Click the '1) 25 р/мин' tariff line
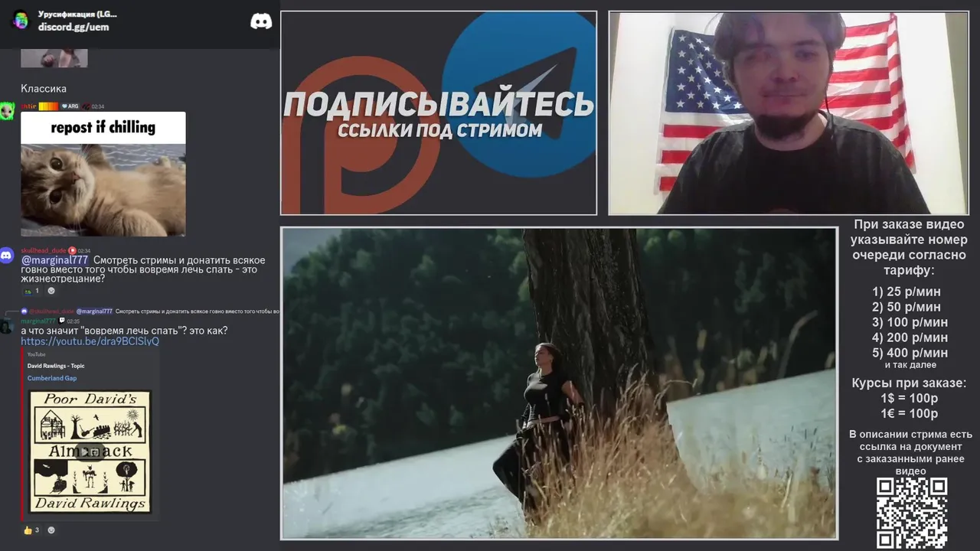The width and height of the screenshot is (980, 551). pyautogui.click(x=906, y=292)
